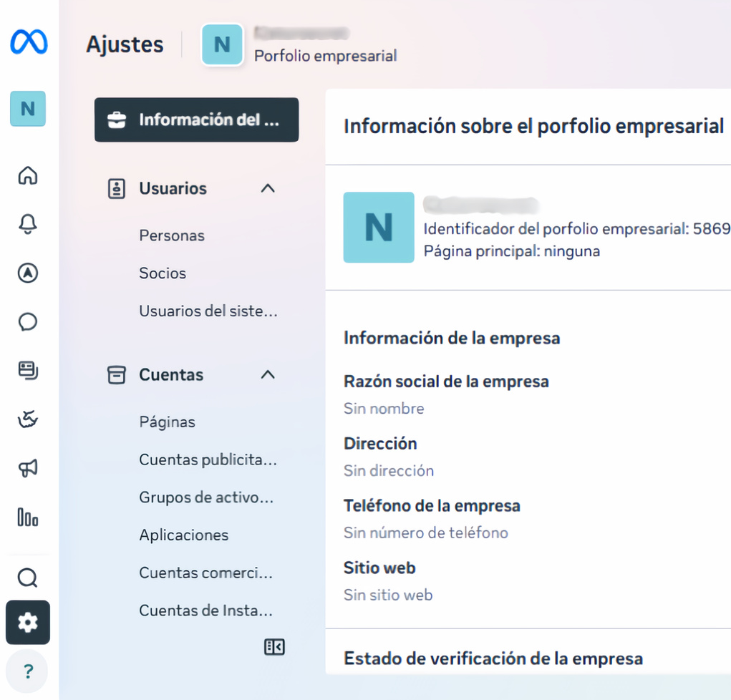The width and height of the screenshot is (731, 700).
Task: Collapse the sidebar panel toggle icon
Action: click(274, 647)
